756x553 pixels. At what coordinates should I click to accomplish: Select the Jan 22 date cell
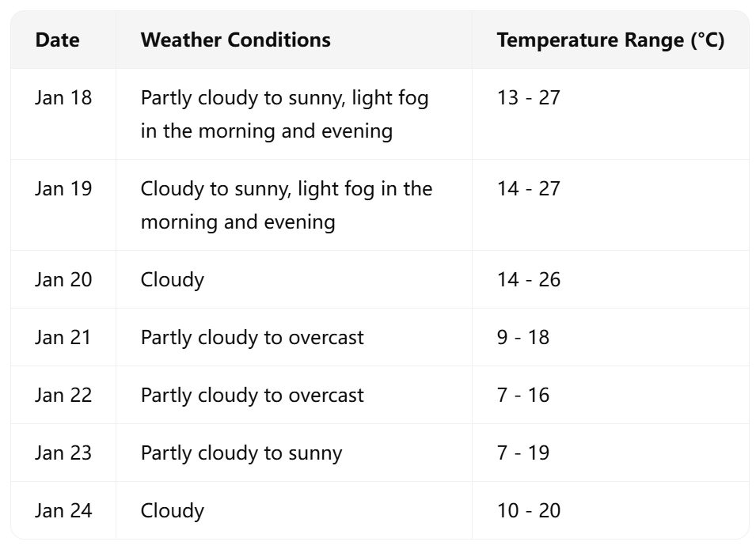63,395
